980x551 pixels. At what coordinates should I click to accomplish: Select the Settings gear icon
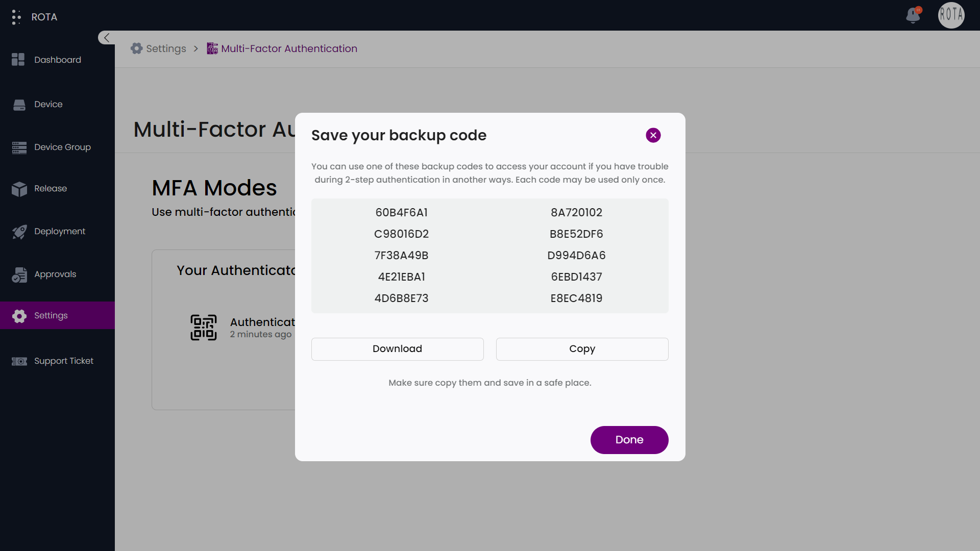19,316
